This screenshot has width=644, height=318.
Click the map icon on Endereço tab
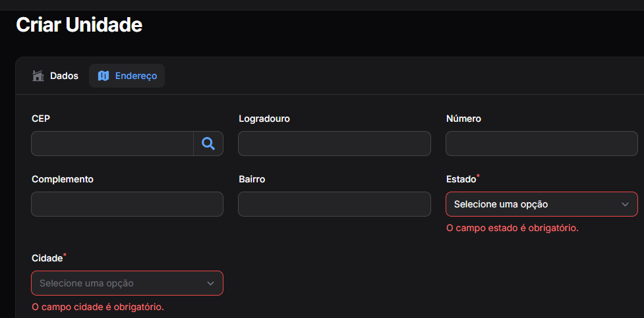(103, 76)
